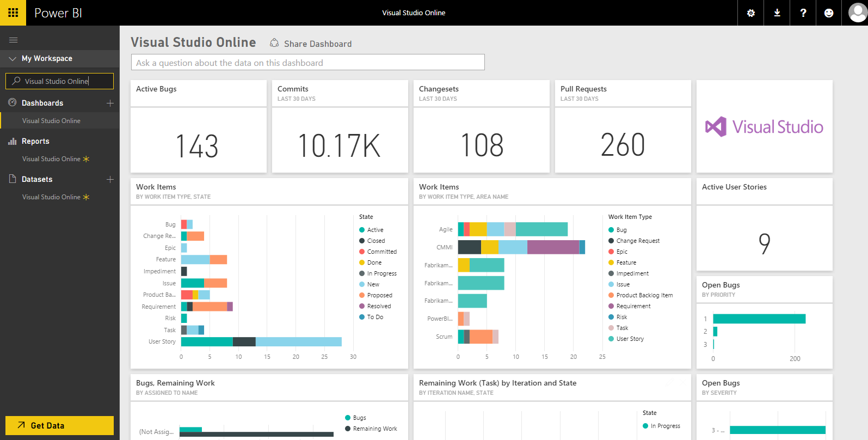
Task: Click 'Work Items' title by work item type, state
Action: pos(156,187)
